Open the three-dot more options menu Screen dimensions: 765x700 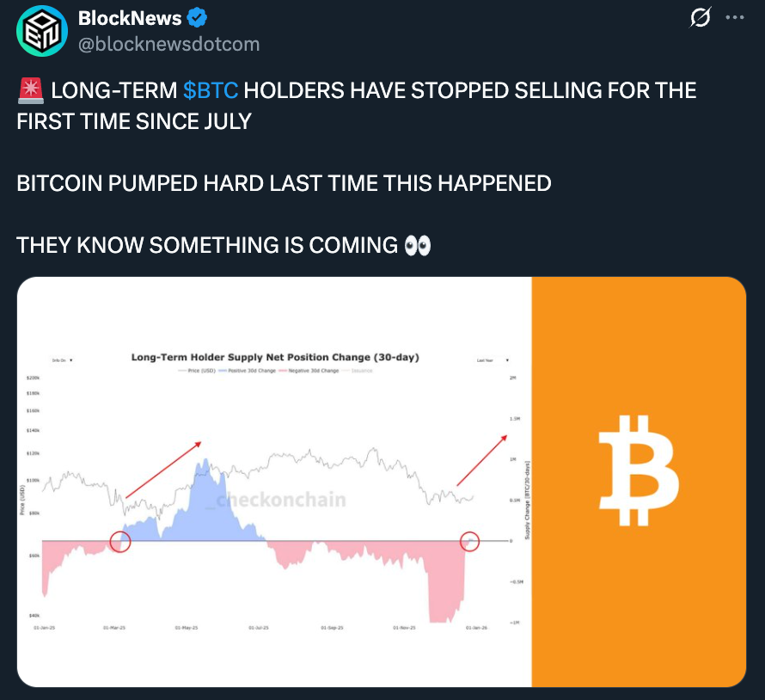pyautogui.click(x=734, y=18)
